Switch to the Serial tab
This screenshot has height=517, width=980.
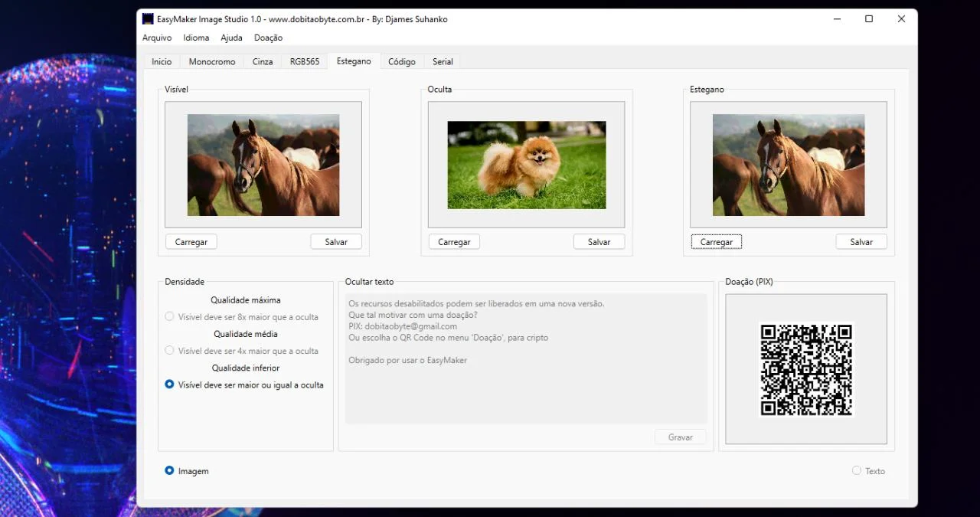(x=443, y=62)
